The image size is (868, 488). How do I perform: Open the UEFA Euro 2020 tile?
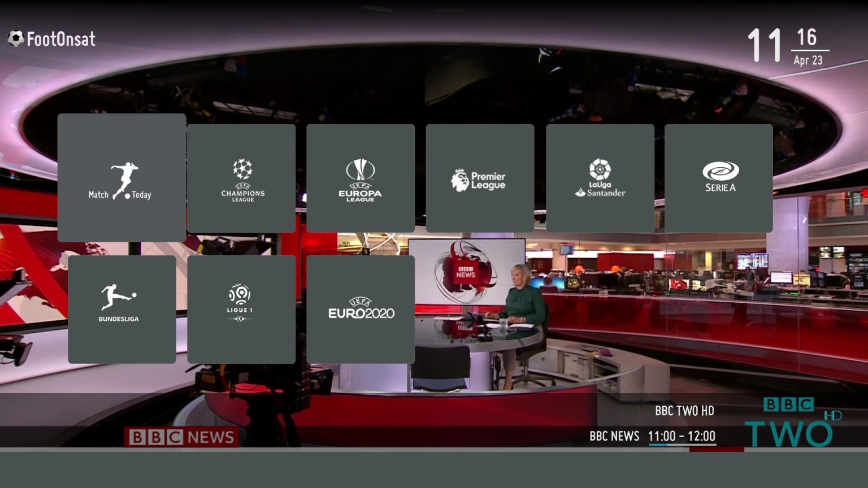(x=361, y=310)
